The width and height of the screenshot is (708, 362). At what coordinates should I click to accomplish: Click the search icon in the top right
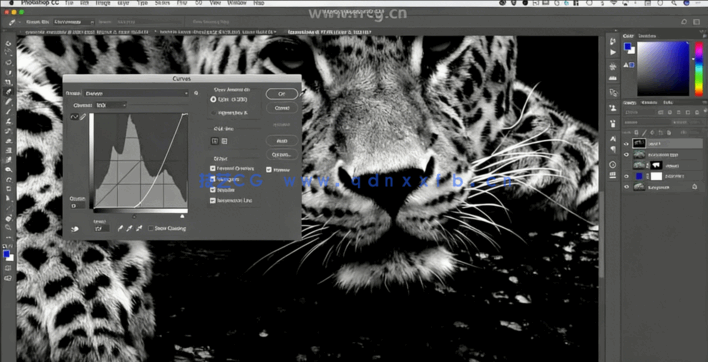(x=684, y=22)
